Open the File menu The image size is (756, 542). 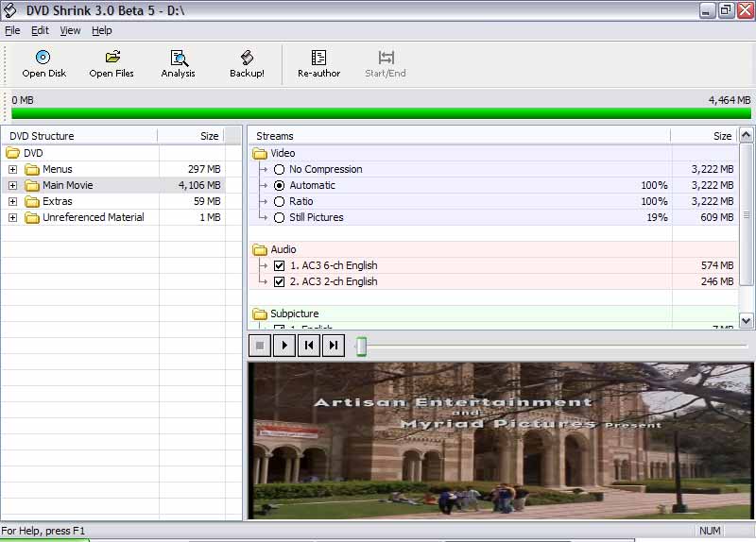click(x=12, y=30)
